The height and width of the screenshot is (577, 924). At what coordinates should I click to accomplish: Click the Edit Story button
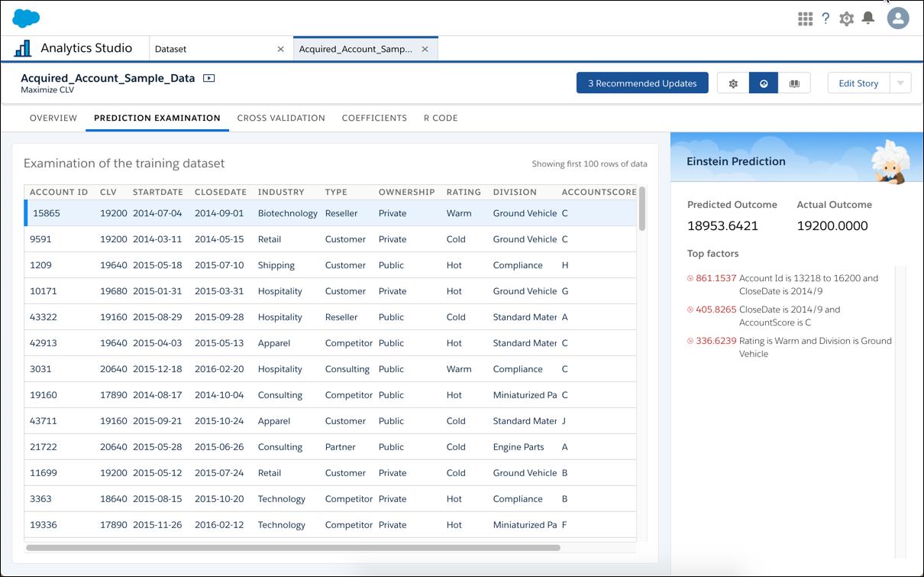[x=858, y=83]
